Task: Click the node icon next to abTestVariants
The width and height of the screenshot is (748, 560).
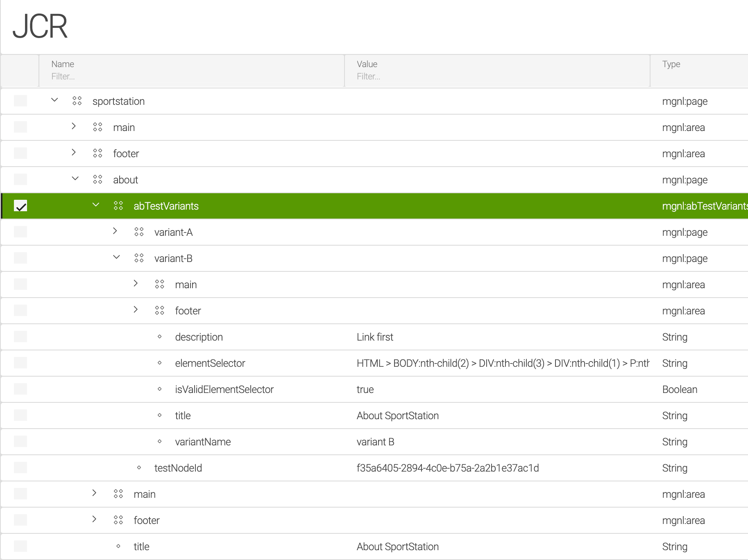Action: (118, 205)
